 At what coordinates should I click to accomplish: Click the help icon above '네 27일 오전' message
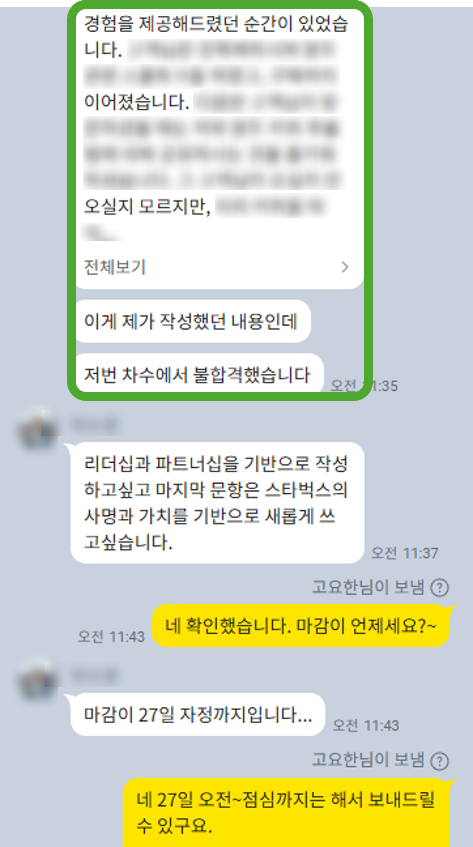441,761
